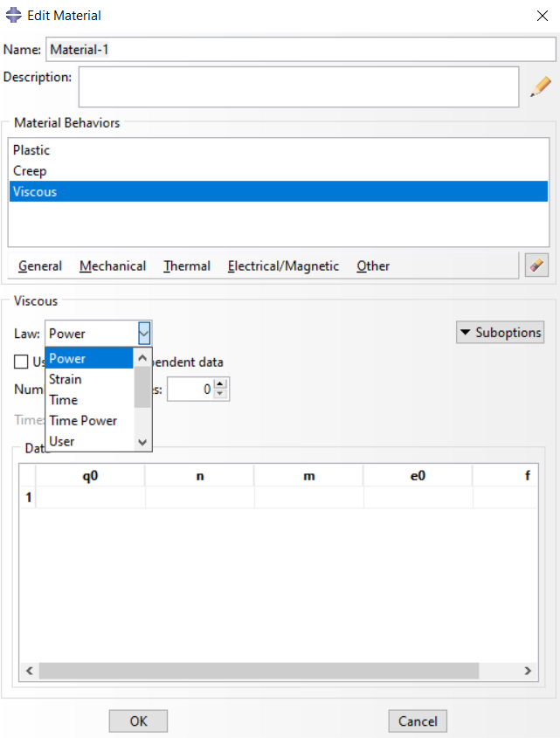Image resolution: width=560 pixels, height=738 pixels.
Task: Click the field variables value box
Action: pyautogui.click(x=190, y=390)
